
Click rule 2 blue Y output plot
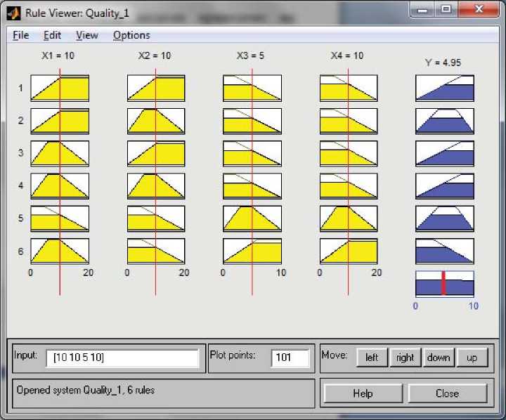(445, 121)
